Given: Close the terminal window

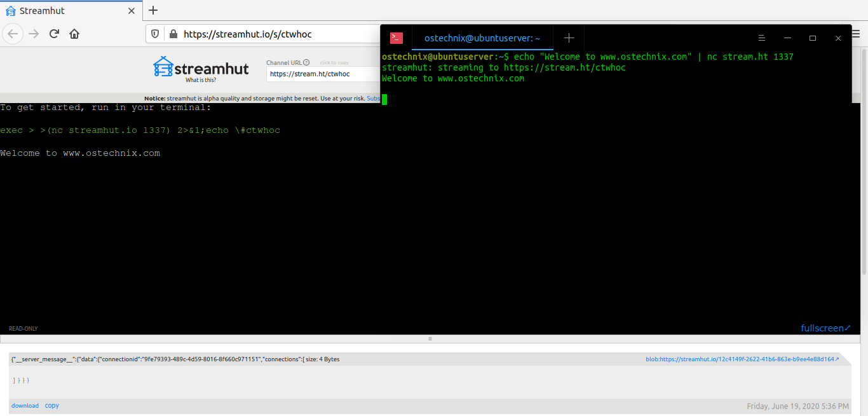Looking at the screenshot, I should pos(838,38).
